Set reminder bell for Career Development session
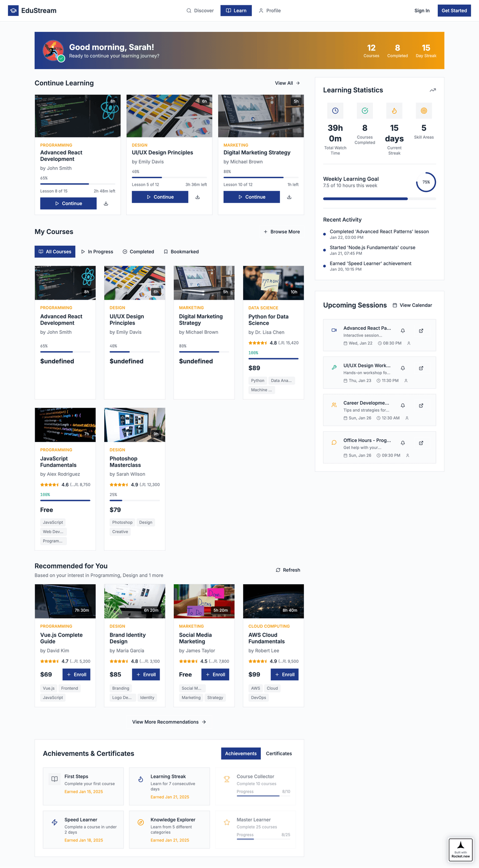 pyautogui.click(x=403, y=406)
